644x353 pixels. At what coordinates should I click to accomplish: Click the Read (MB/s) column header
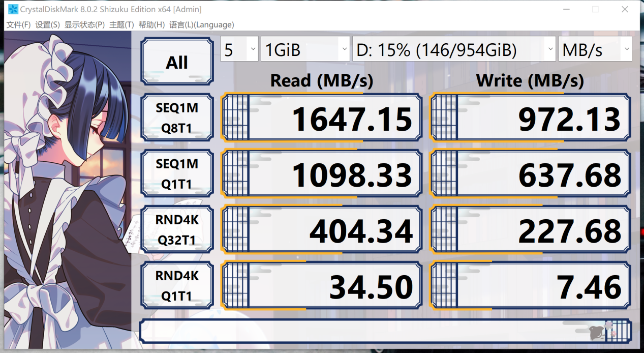(x=322, y=80)
